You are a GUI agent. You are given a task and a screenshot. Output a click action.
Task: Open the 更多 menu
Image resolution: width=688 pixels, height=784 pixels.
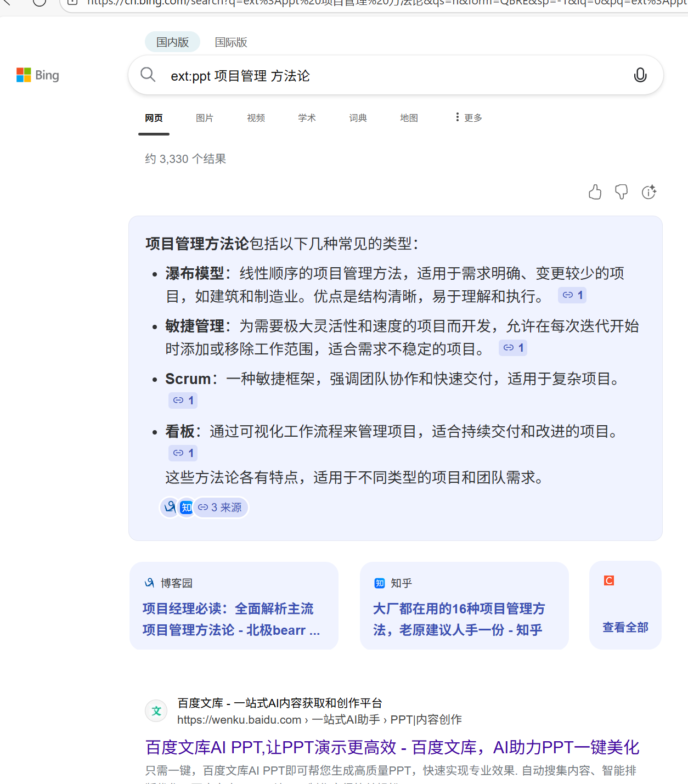[469, 117]
